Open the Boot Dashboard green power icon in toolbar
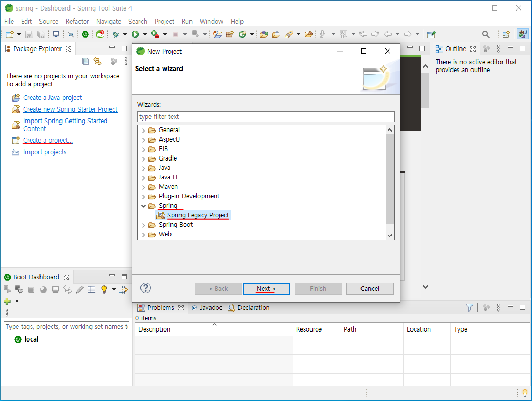 point(85,34)
